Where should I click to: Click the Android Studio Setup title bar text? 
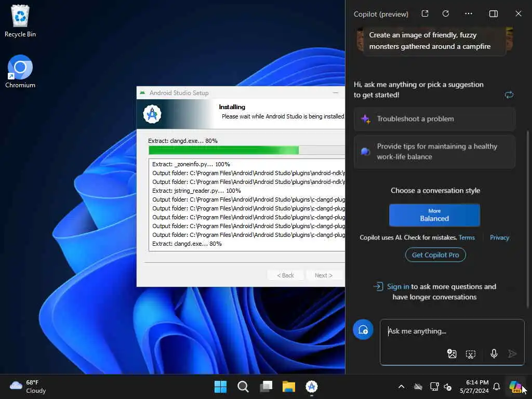click(179, 93)
